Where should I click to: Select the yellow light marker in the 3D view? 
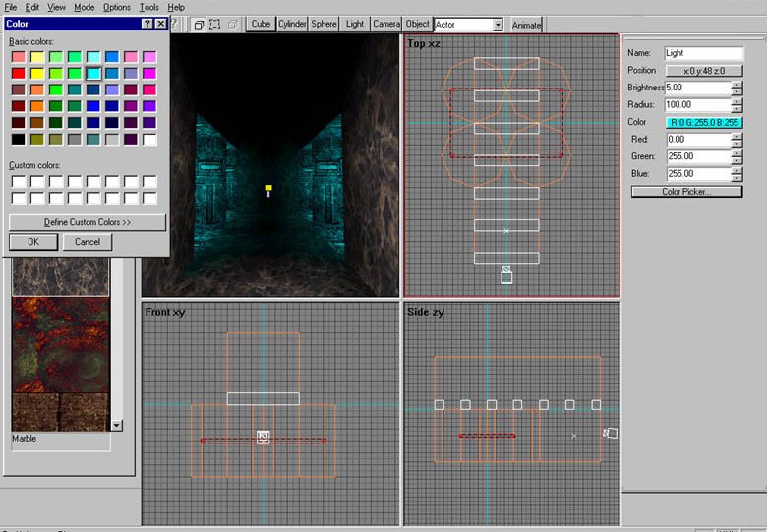click(268, 190)
